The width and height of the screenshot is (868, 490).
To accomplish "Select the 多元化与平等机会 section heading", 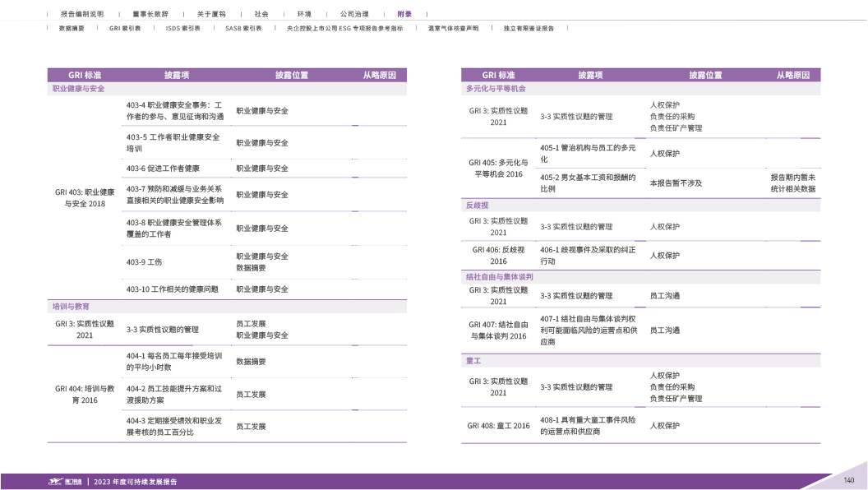I will [x=496, y=88].
